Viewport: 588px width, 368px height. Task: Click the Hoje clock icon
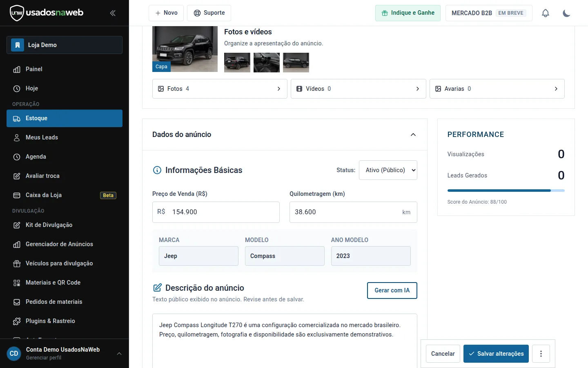(x=17, y=89)
